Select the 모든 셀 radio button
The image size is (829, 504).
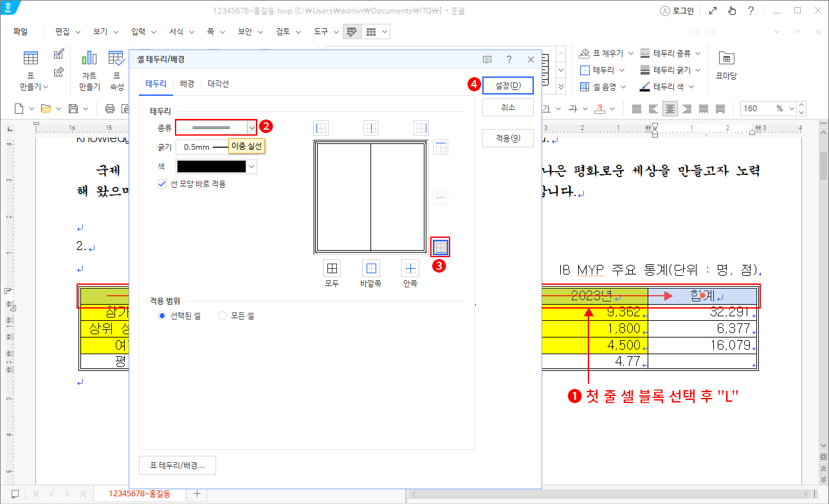(223, 316)
